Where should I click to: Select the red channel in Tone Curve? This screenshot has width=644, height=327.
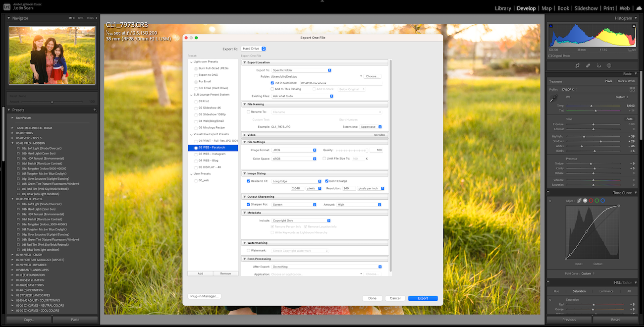click(x=590, y=201)
